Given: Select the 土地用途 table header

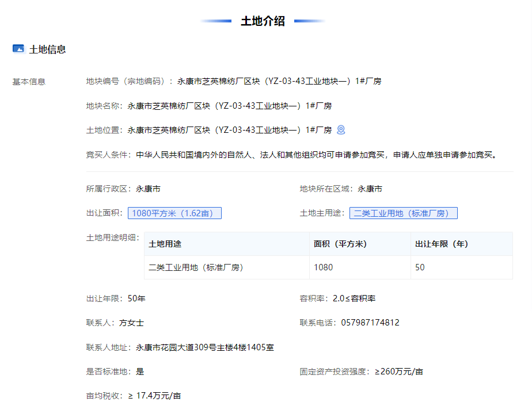Looking at the screenshot, I should (x=168, y=244).
